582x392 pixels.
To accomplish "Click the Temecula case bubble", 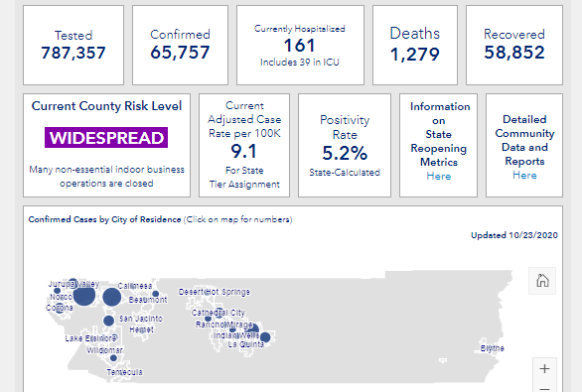I will point(113,358).
